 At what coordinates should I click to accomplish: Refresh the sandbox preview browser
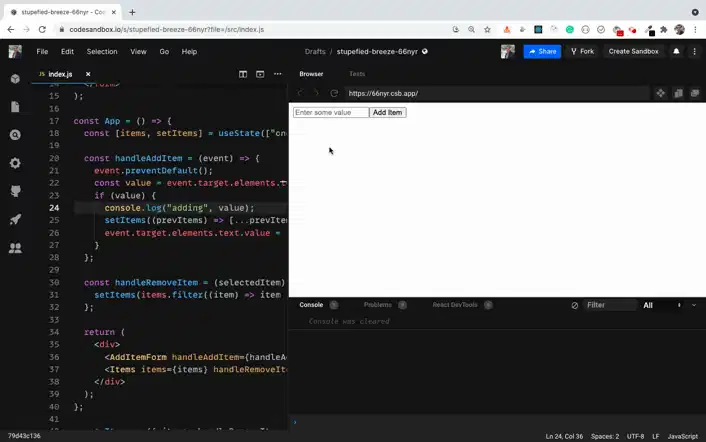pyautogui.click(x=334, y=93)
